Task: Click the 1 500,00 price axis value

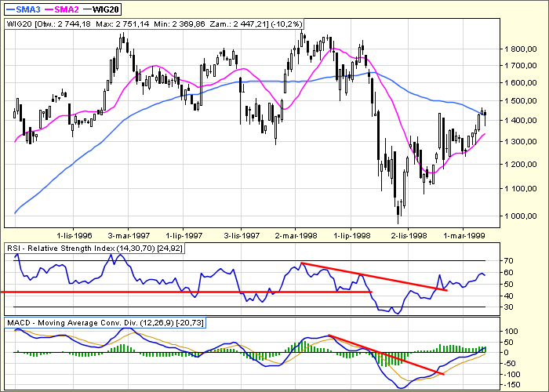Action: [x=520, y=101]
